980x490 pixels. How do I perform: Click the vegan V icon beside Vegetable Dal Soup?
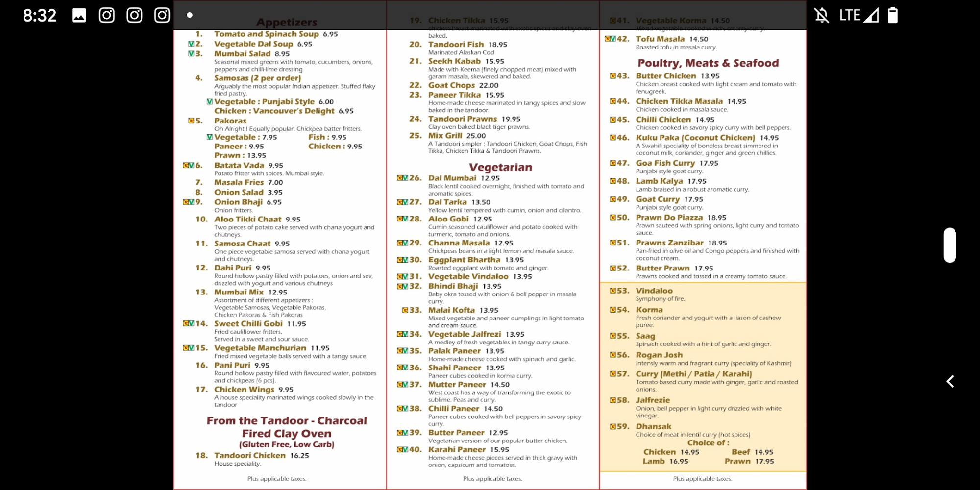(191, 44)
